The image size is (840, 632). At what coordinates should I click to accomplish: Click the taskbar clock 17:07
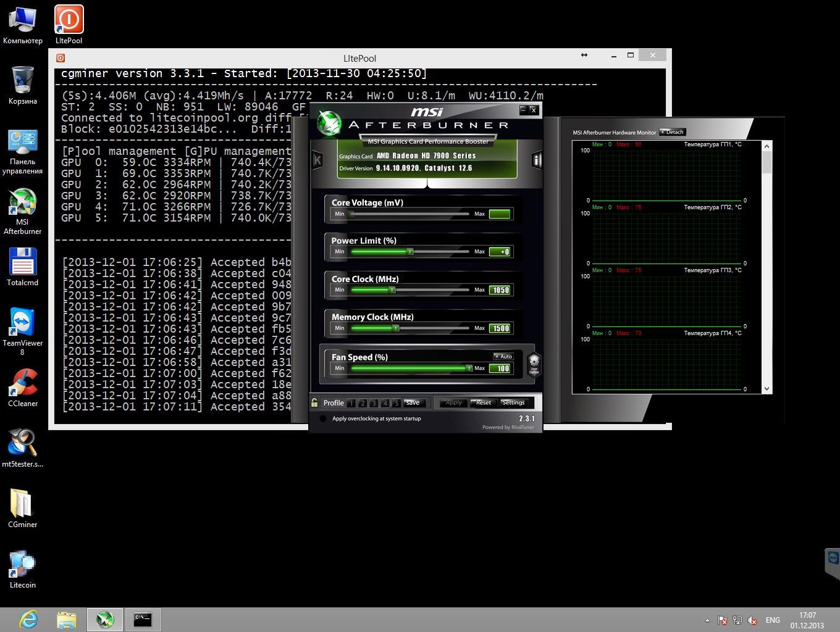click(807, 615)
